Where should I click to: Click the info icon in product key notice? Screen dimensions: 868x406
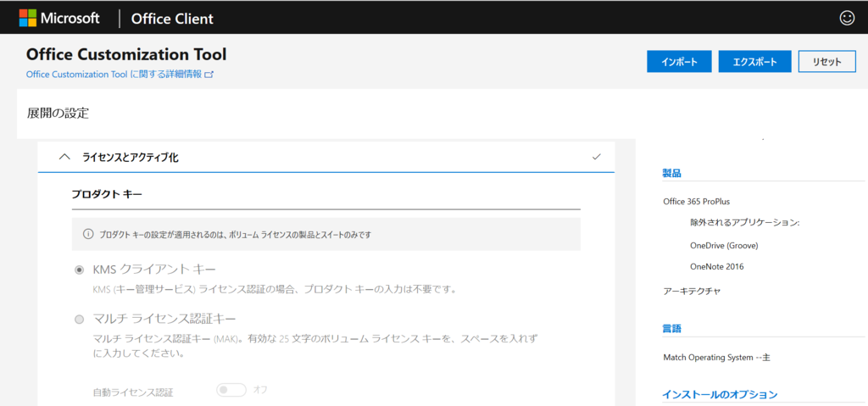coord(88,234)
